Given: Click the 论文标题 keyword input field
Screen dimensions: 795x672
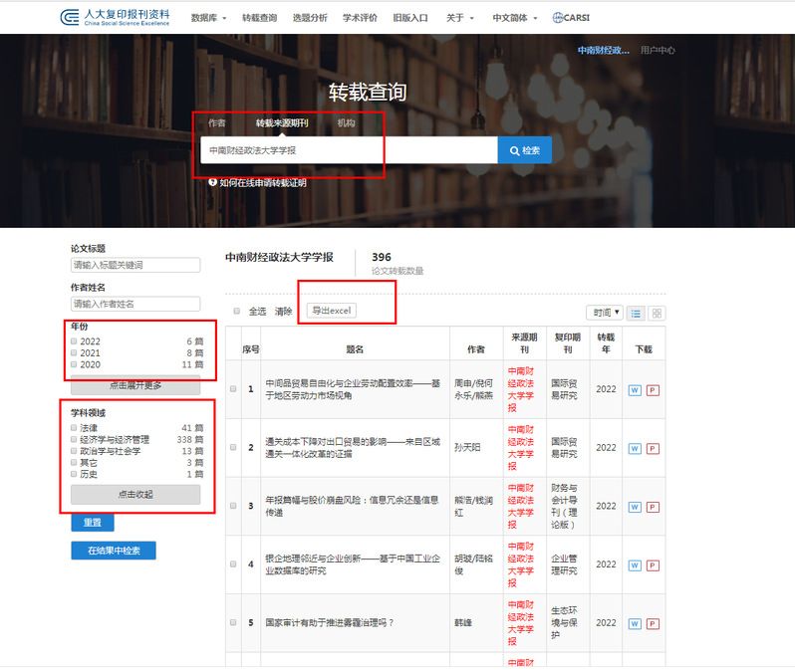Looking at the screenshot, I should pyautogui.click(x=135, y=265).
